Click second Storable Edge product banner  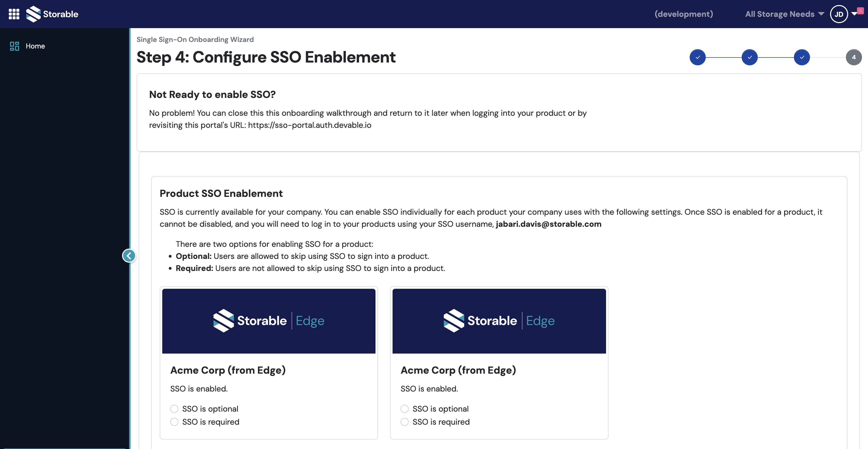[499, 321]
